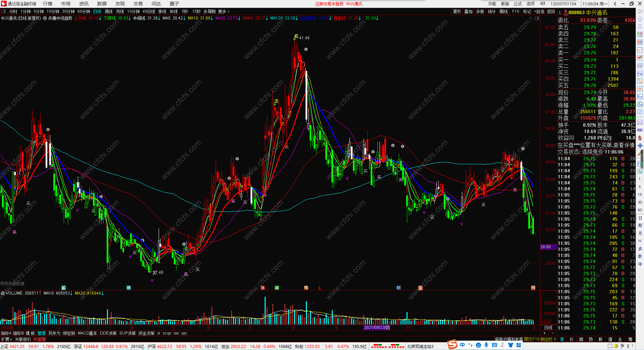Click the 2021/09/23 date marker on timeline
The height and width of the screenshot is (350, 644).
coord(377,327)
